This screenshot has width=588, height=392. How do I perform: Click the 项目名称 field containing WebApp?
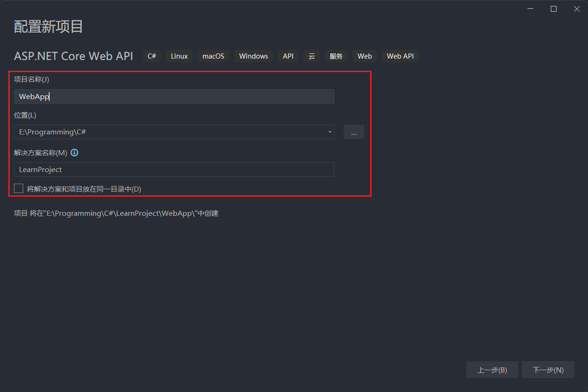pos(174,97)
